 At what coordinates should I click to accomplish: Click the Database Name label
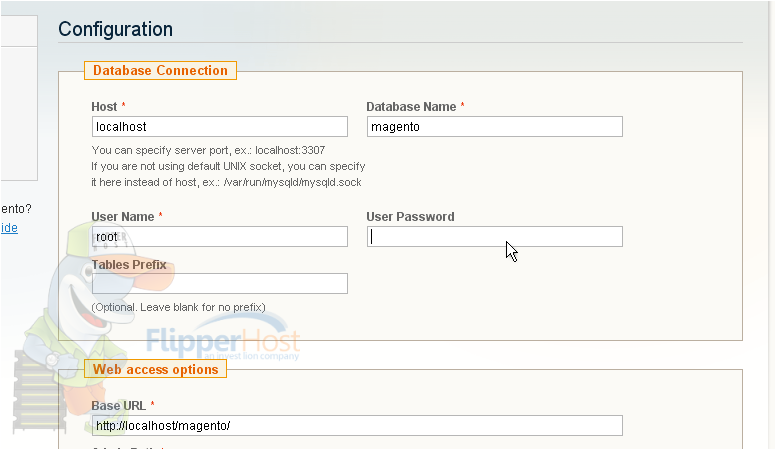coord(411,106)
